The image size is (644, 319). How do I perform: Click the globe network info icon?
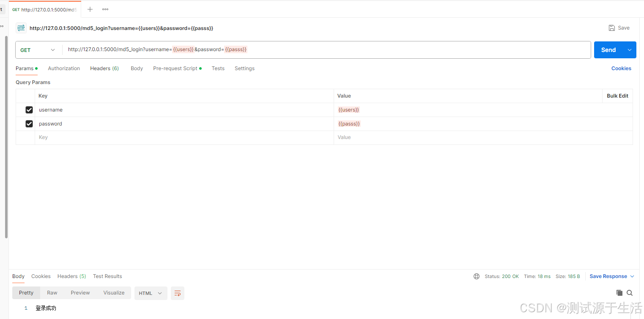(477, 276)
